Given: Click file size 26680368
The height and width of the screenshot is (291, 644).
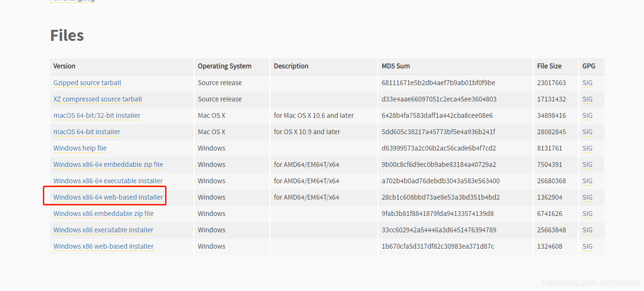Looking at the screenshot, I should [x=552, y=181].
